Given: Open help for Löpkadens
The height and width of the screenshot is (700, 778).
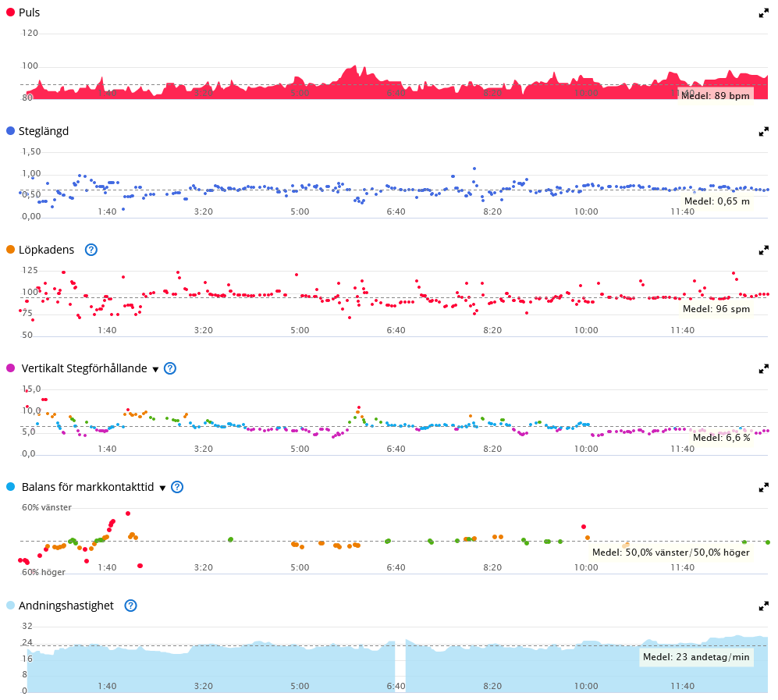Looking at the screenshot, I should click(91, 250).
